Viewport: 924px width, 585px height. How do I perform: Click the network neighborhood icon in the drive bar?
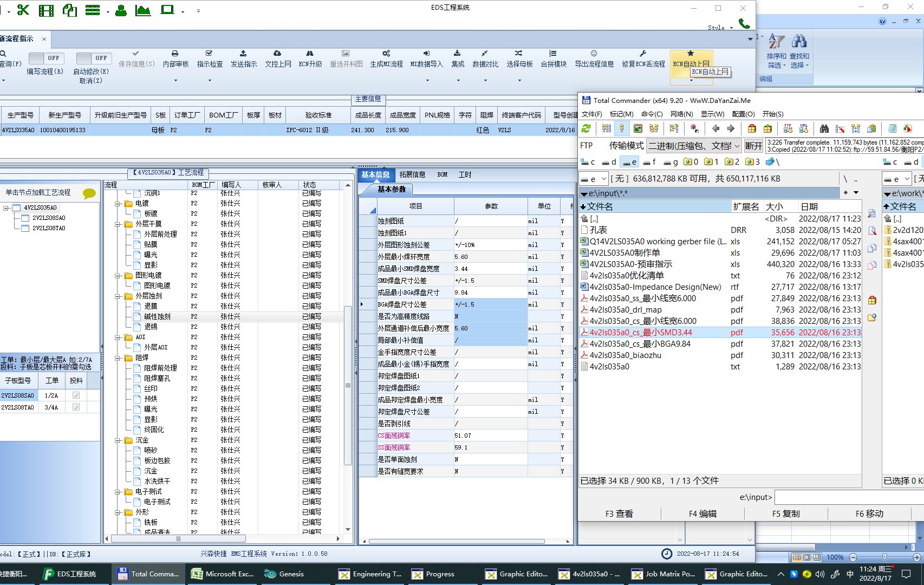coord(770,161)
